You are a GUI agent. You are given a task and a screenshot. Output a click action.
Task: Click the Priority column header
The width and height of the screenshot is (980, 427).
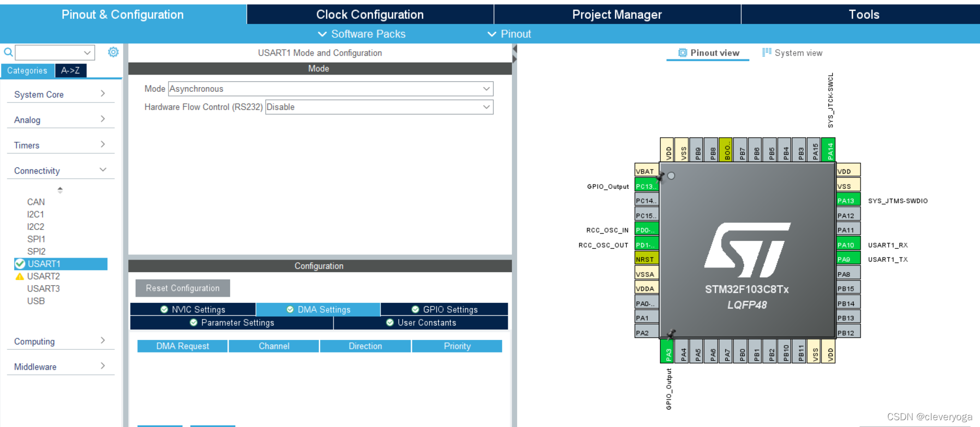tap(457, 346)
